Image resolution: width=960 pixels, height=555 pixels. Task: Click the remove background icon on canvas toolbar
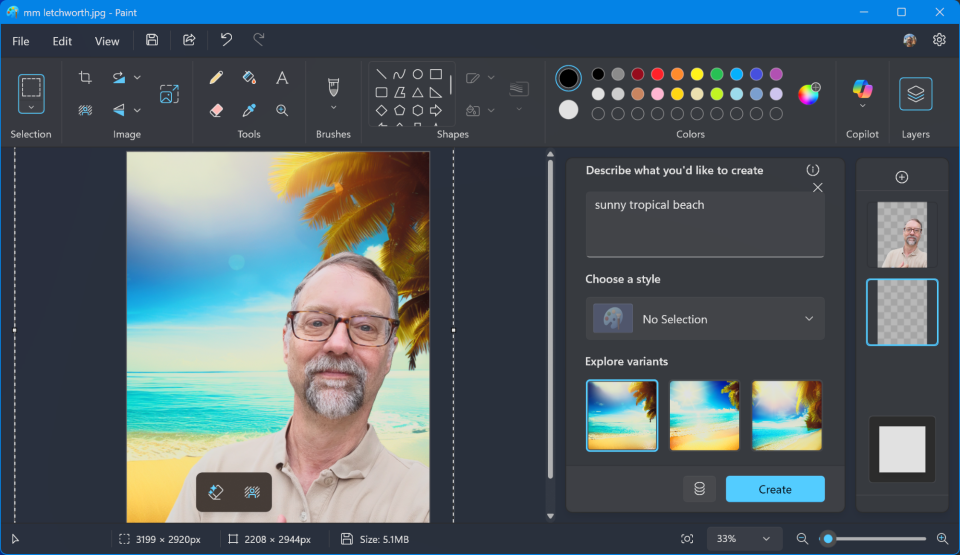pyautogui.click(x=252, y=492)
